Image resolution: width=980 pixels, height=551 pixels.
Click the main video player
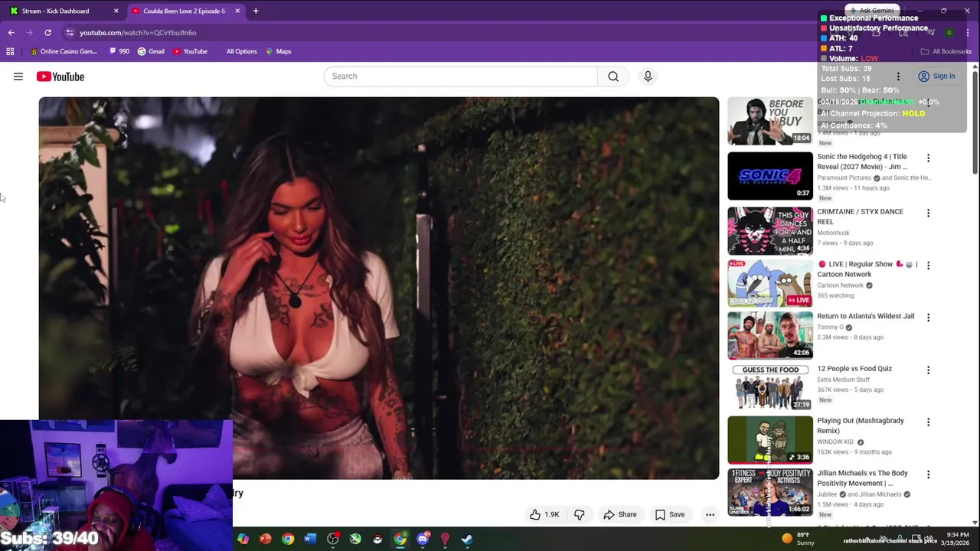(x=379, y=288)
